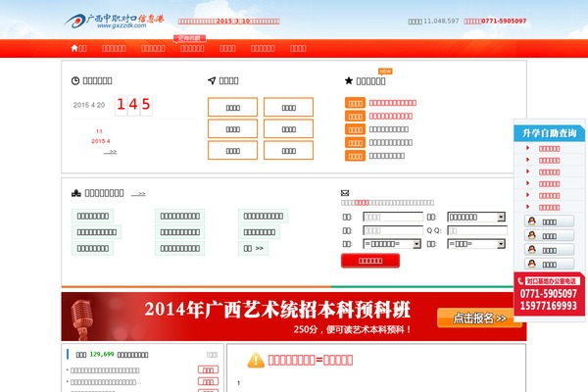Open the red heading beside the warning triangle
588x392 pixels.
point(310,360)
